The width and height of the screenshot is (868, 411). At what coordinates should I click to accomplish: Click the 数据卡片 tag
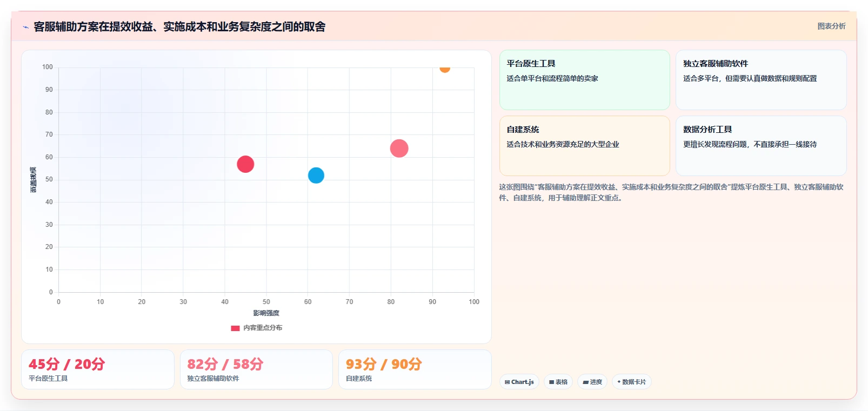point(631,382)
